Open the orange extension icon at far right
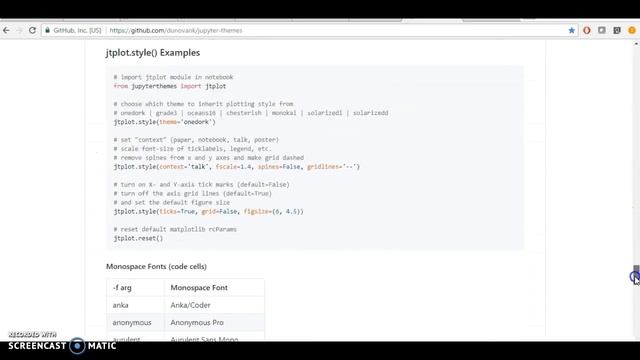Screen dimensions: 640x360 632,31
